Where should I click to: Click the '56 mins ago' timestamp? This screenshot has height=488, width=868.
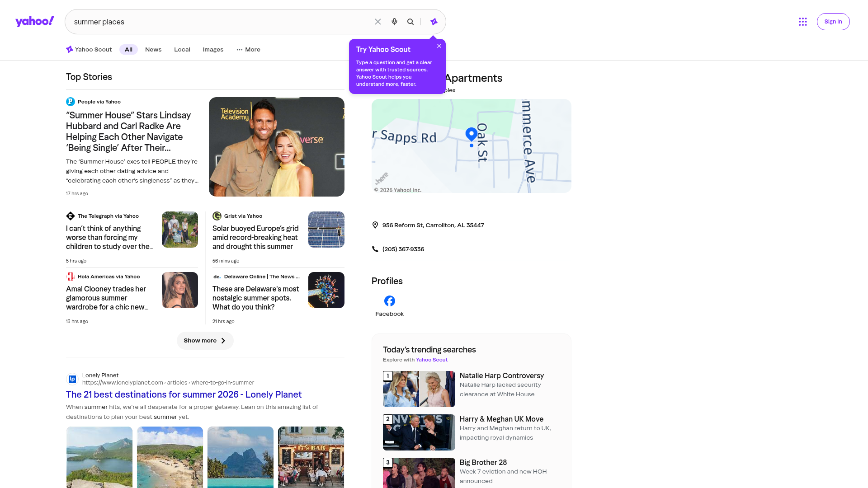click(226, 261)
